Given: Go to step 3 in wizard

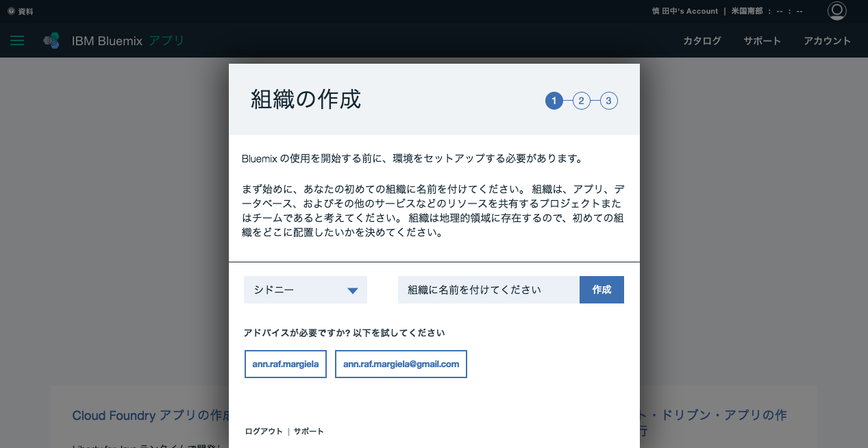Looking at the screenshot, I should click(608, 101).
